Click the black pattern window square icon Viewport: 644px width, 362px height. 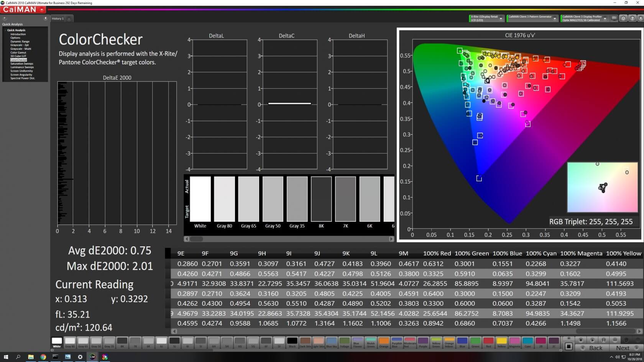coord(569,346)
